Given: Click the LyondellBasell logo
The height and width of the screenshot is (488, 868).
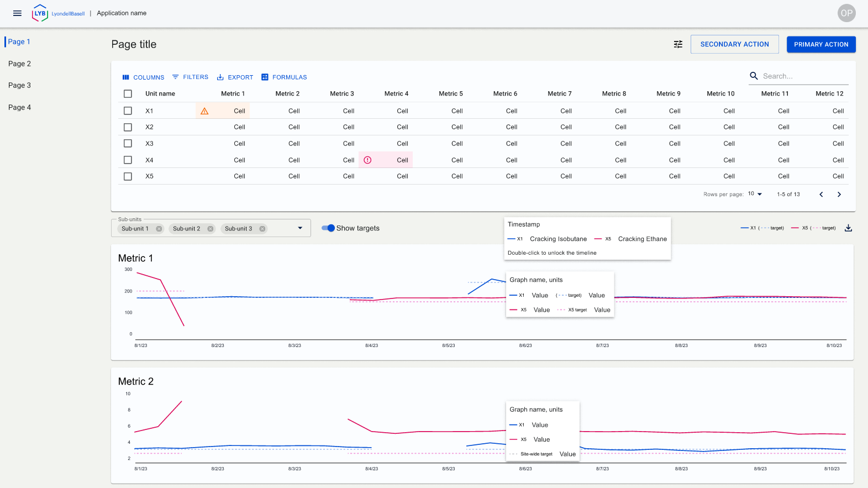Looking at the screenshot, I should pos(58,13).
